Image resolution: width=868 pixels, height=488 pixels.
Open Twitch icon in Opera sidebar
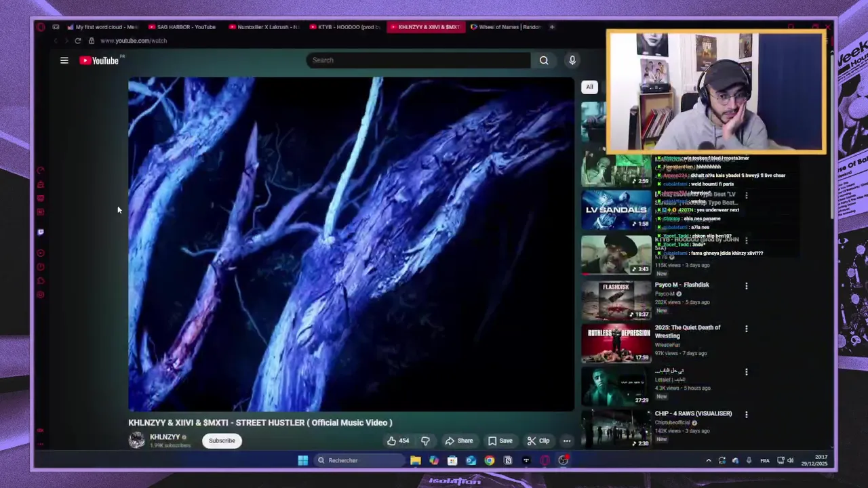(x=41, y=232)
